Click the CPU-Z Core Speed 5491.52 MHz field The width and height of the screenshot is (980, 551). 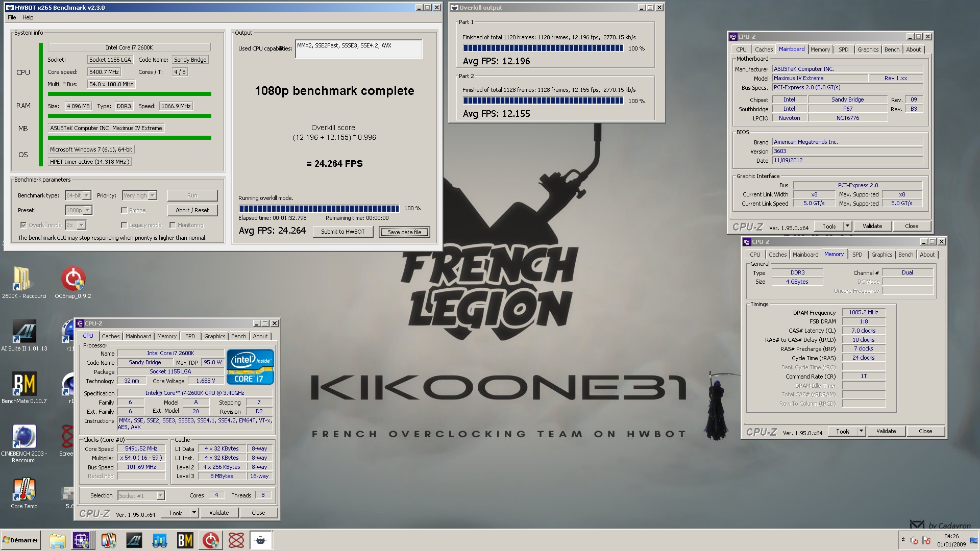pos(141,448)
